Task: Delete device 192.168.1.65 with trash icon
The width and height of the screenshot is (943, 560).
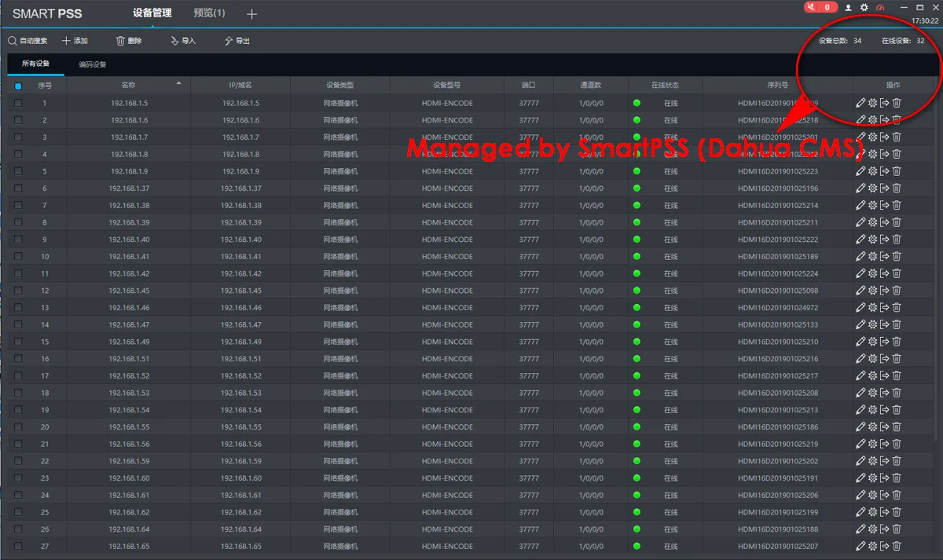Action: [x=897, y=546]
